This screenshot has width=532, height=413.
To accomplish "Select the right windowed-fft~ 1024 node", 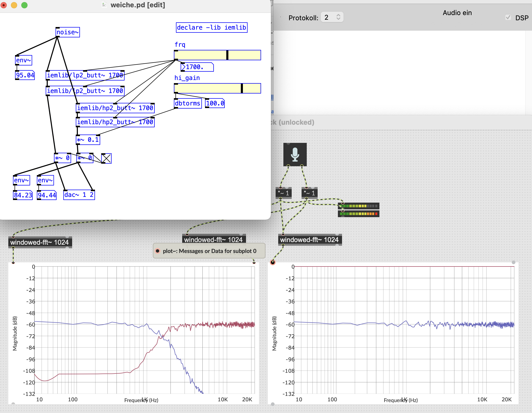I will (x=310, y=240).
